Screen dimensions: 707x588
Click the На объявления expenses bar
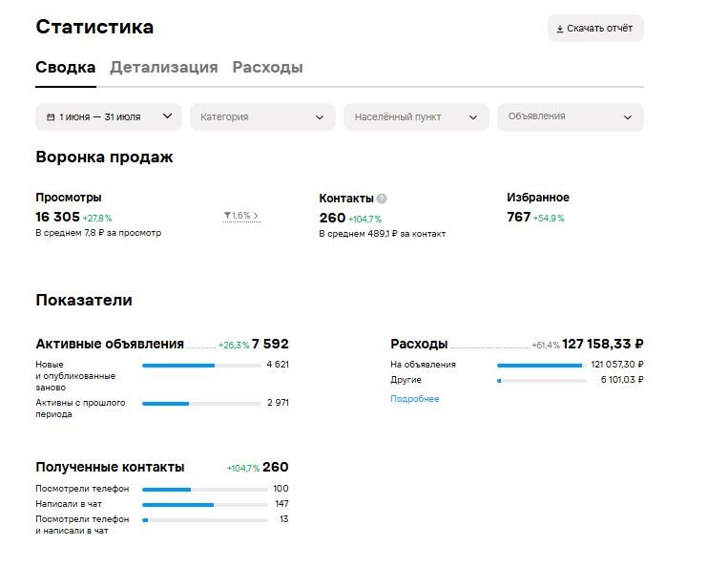[542, 366]
